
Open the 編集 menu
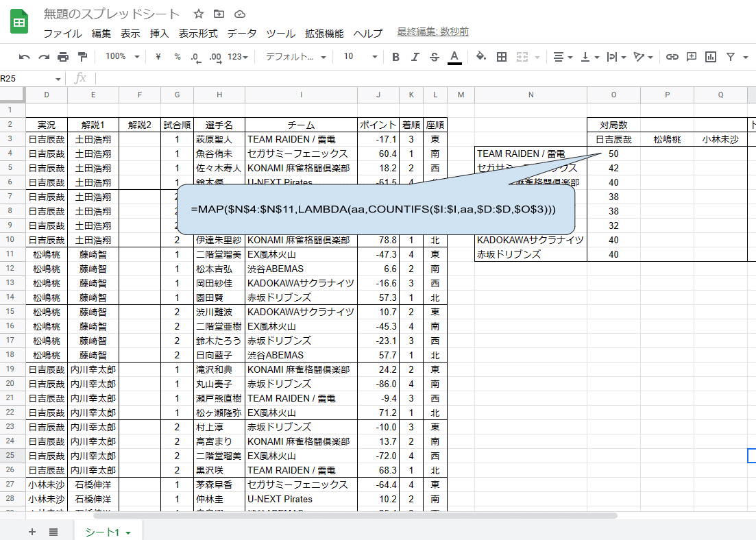101,34
